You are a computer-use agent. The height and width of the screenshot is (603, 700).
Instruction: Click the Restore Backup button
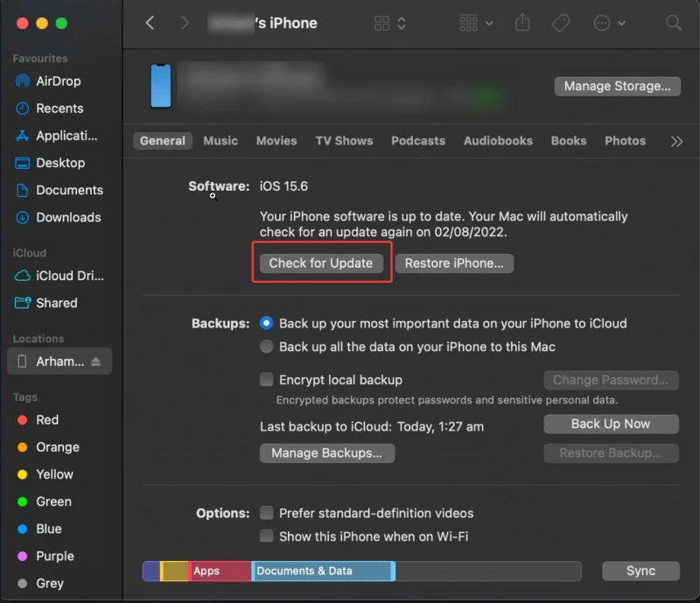coord(611,453)
